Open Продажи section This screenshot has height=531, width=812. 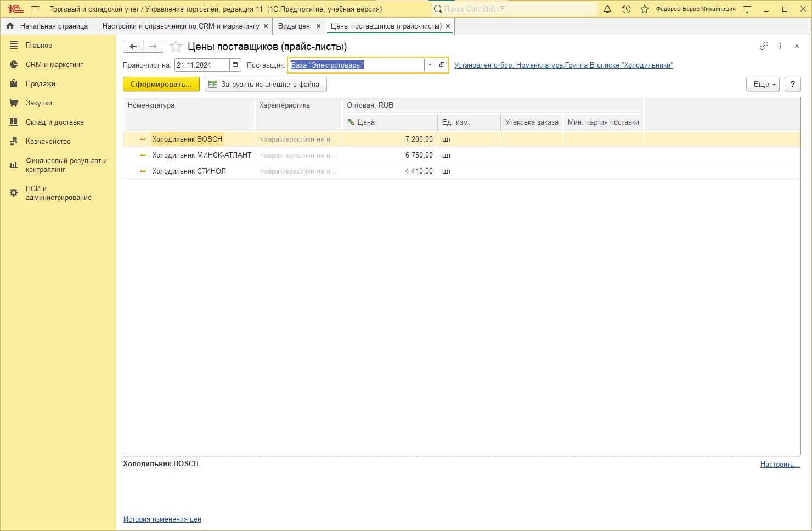(58, 84)
